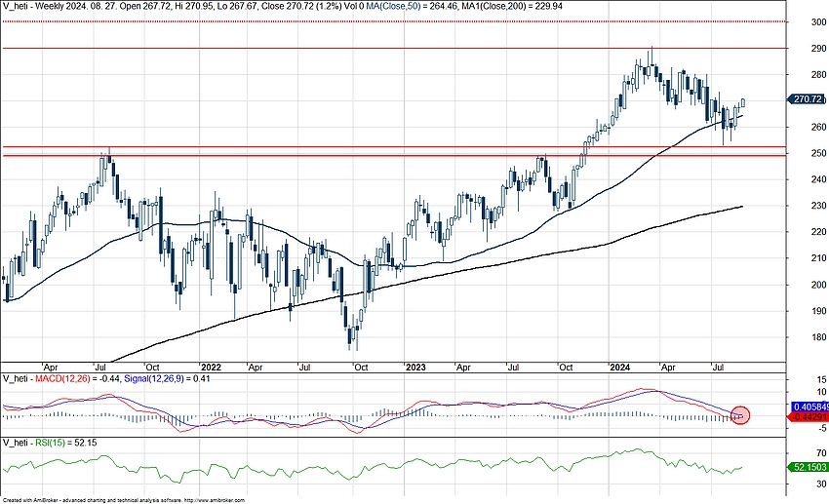Image resolution: width=829 pixels, height=504 pixels.
Task: Select the red circle marker on MACD
Action: (x=740, y=415)
